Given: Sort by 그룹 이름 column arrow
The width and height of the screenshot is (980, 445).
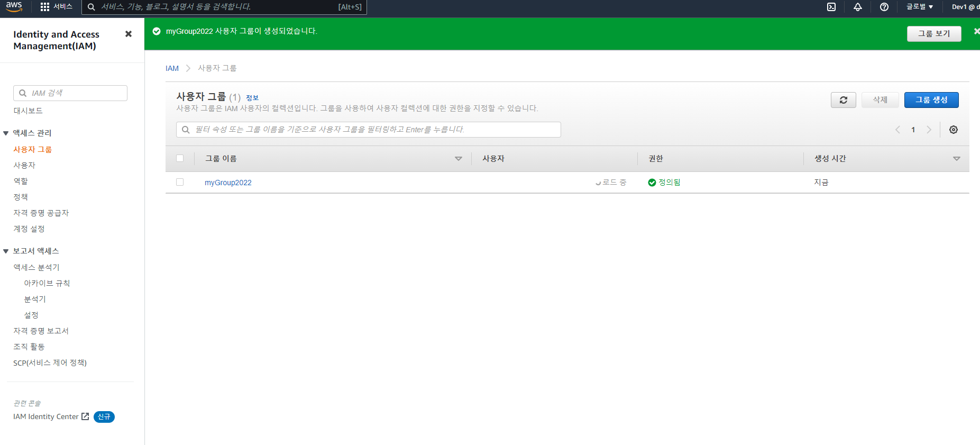Looking at the screenshot, I should 459,159.
